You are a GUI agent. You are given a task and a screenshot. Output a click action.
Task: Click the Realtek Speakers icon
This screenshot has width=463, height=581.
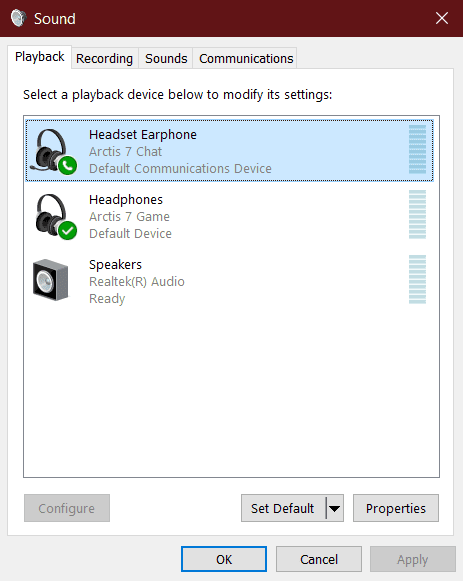coord(51,280)
